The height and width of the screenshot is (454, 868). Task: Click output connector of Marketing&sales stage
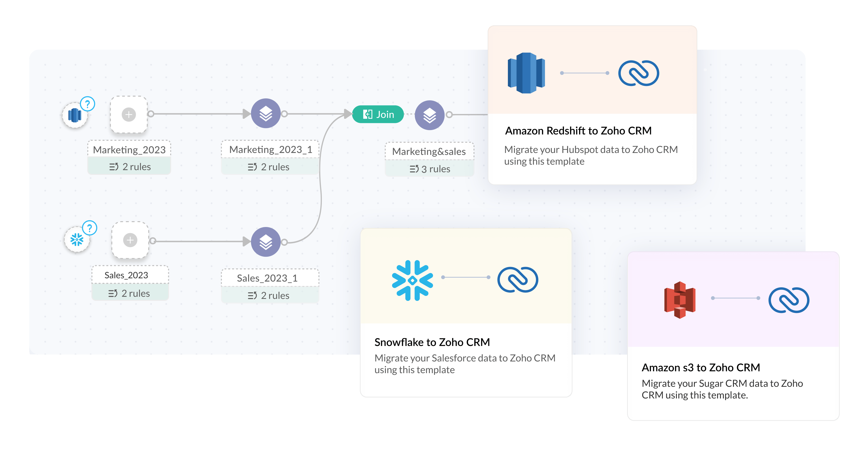click(x=449, y=115)
